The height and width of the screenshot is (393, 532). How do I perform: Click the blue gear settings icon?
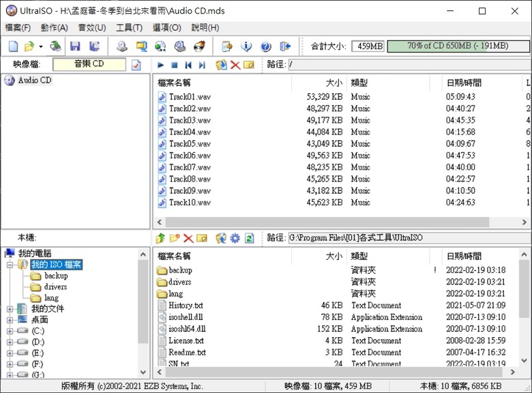tap(235, 238)
